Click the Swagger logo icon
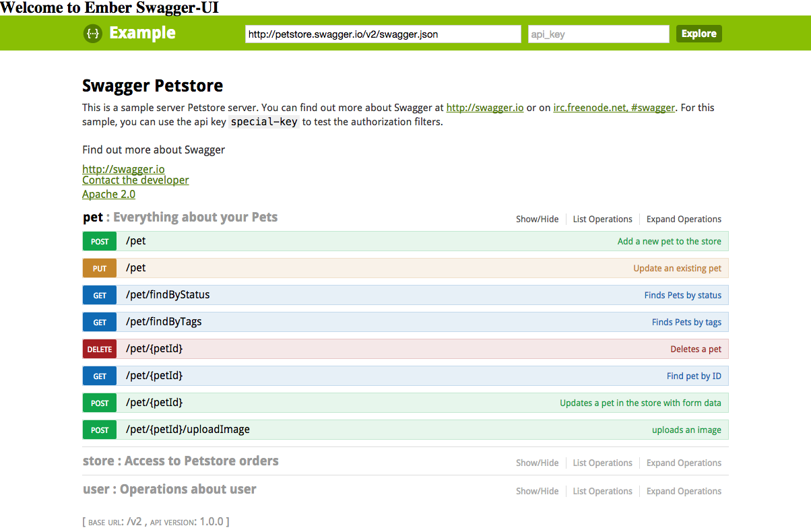The height and width of the screenshot is (532, 811). [92, 33]
